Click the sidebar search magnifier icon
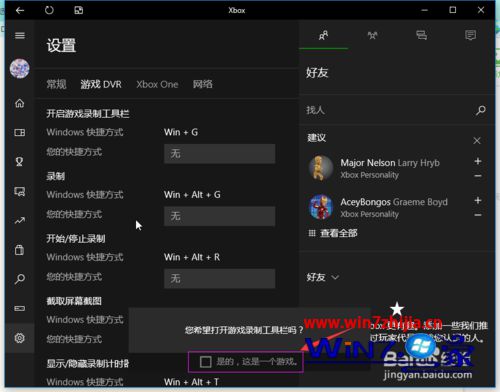 tap(20, 279)
